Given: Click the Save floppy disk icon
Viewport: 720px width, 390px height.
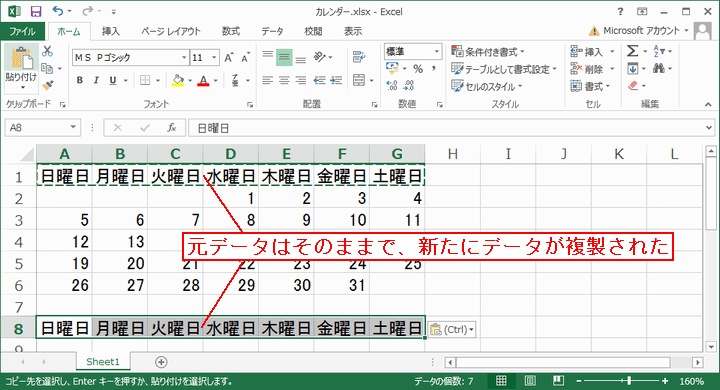Looking at the screenshot, I should point(35,11).
